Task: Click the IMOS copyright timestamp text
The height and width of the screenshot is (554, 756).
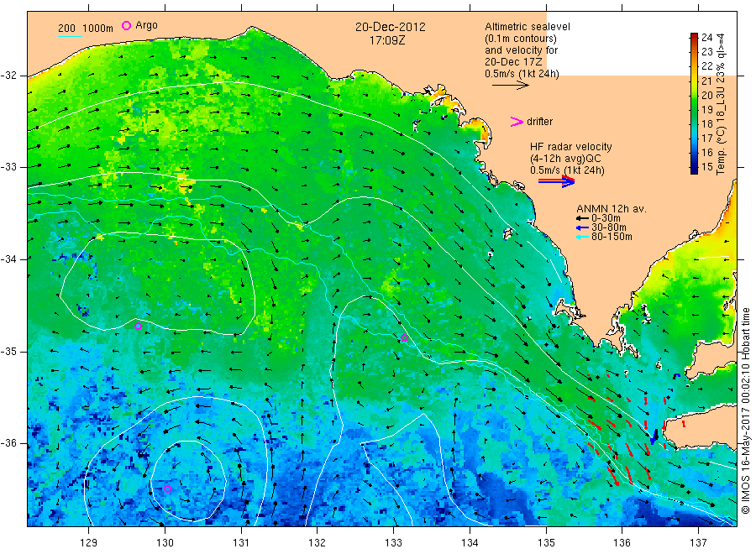Action: pos(746,410)
